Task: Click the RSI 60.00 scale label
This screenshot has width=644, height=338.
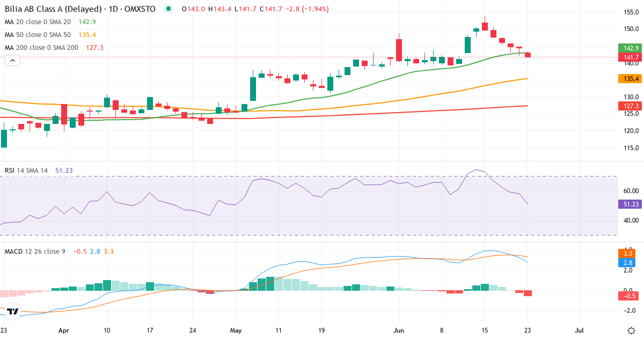Action: coord(632,190)
